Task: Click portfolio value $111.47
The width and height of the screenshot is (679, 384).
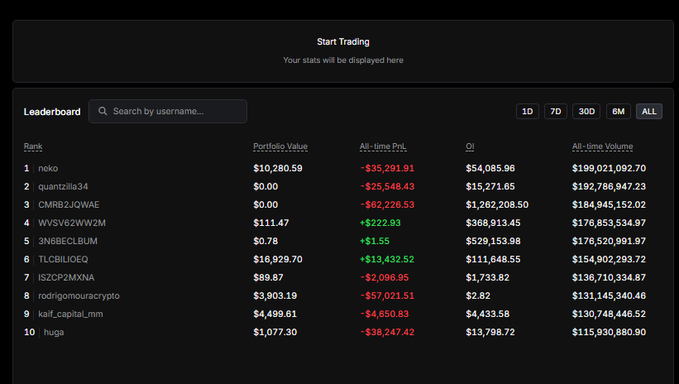Action: click(x=271, y=223)
